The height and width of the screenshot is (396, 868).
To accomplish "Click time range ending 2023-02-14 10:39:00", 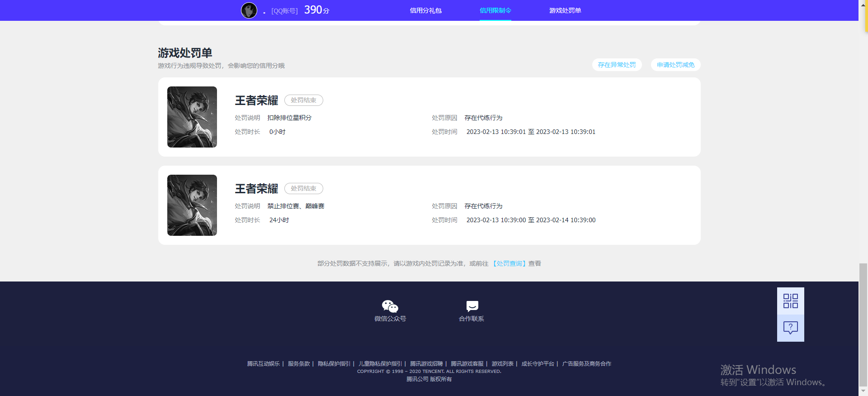I will (531, 220).
